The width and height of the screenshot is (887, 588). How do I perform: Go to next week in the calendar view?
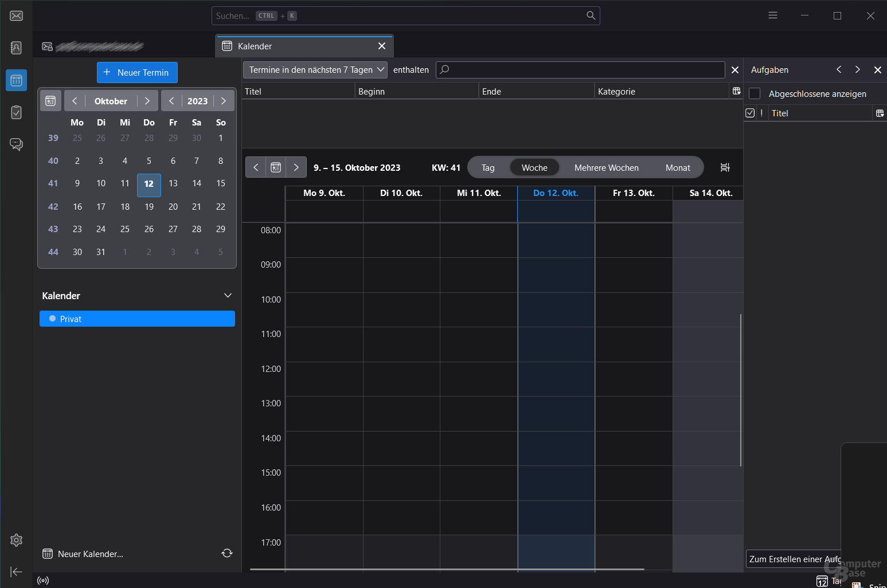[296, 167]
